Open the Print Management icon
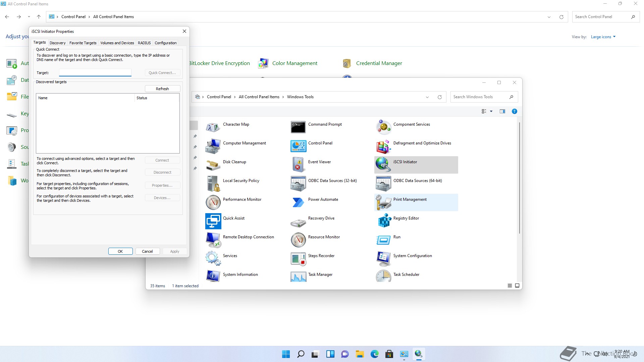Viewport: 644px width, 362px height. [383, 202]
